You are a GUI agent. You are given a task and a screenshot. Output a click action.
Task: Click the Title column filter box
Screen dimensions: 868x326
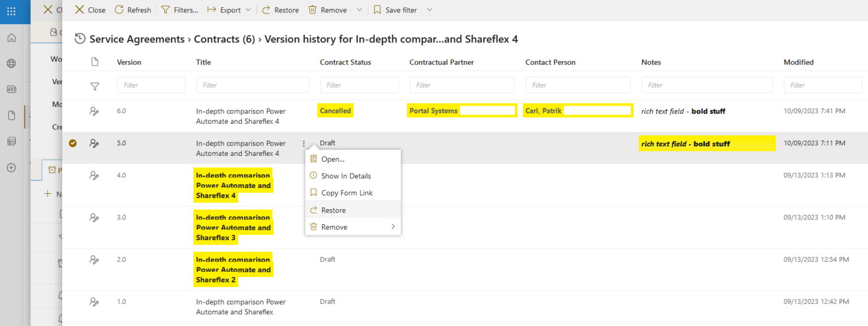pos(252,85)
